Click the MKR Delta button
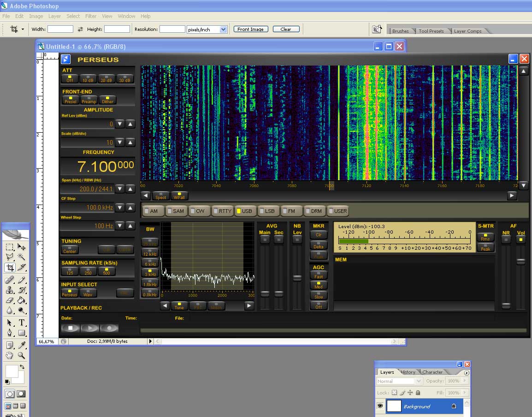The width and height of the screenshot is (532, 417). click(x=319, y=245)
